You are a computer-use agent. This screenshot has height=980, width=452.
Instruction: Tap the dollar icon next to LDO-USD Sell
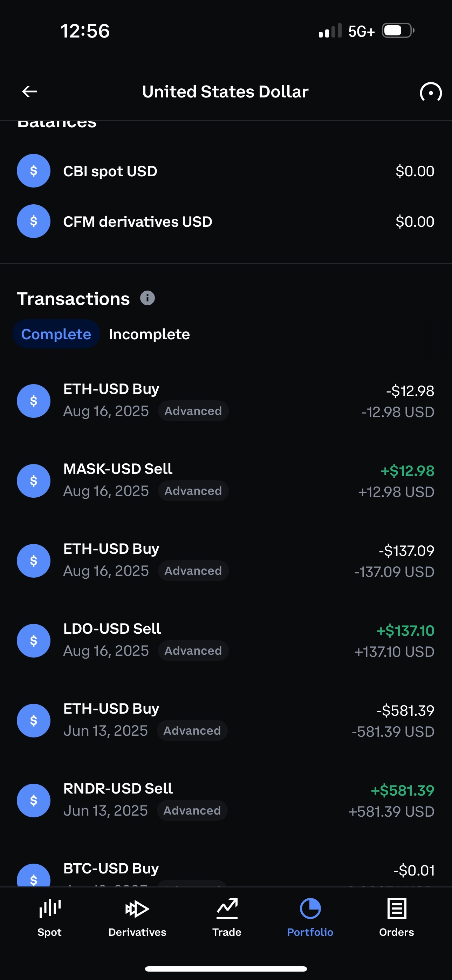pos(34,641)
